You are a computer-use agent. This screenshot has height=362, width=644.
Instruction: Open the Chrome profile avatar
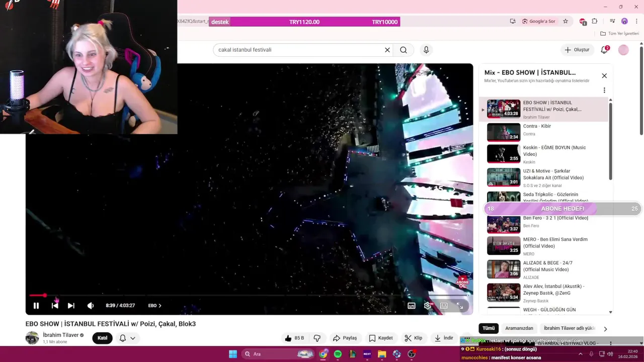click(624, 21)
